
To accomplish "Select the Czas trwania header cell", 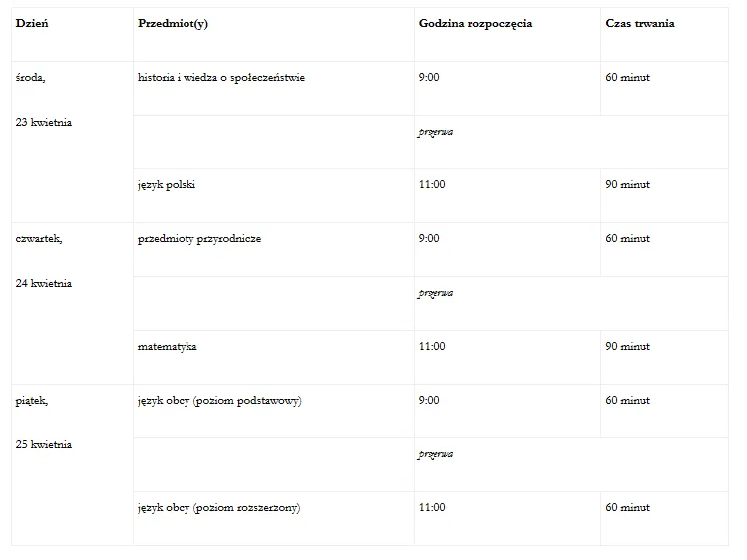I will tap(664, 34).
